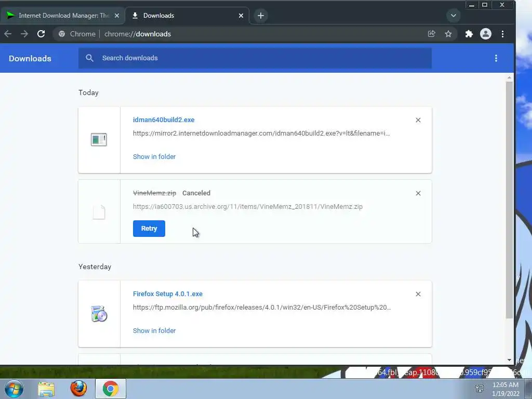Go back with the browser back arrow
This screenshot has width=532, height=399.
pyautogui.click(x=8, y=34)
